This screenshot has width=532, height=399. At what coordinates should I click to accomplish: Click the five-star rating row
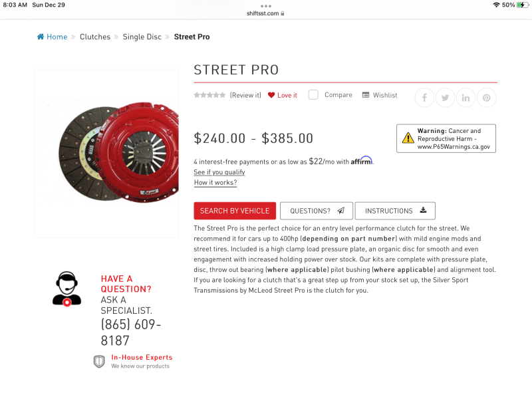point(209,95)
